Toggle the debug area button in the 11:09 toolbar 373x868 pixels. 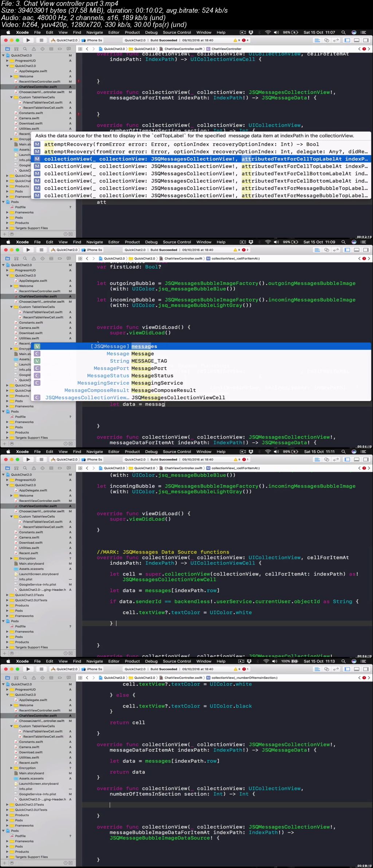tap(357, 250)
